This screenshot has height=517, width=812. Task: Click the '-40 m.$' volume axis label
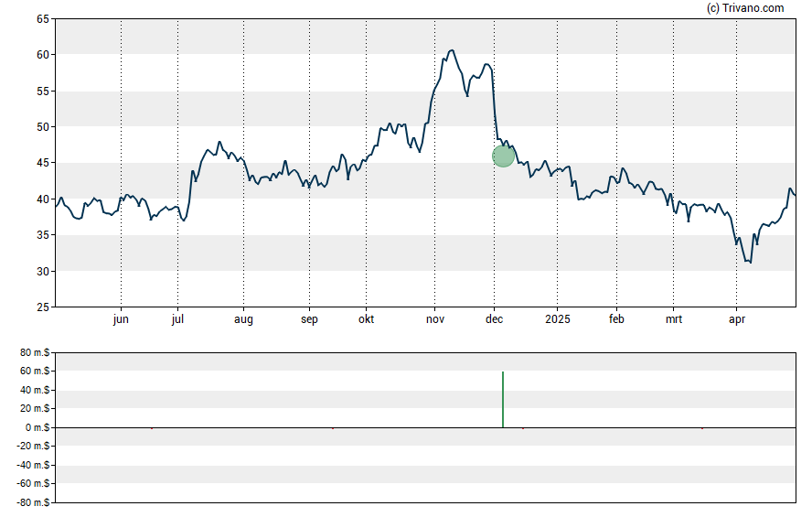33,465
